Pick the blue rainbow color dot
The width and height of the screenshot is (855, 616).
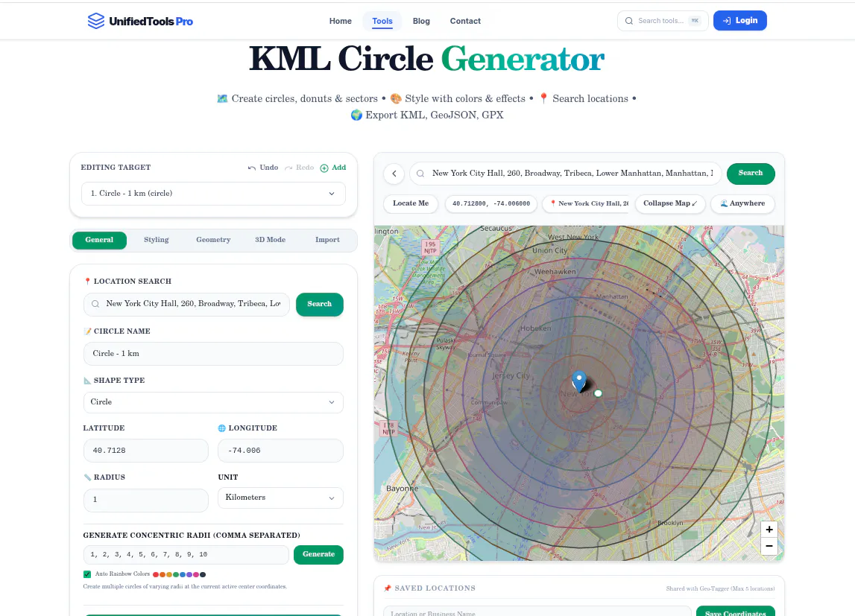[x=183, y=574]
